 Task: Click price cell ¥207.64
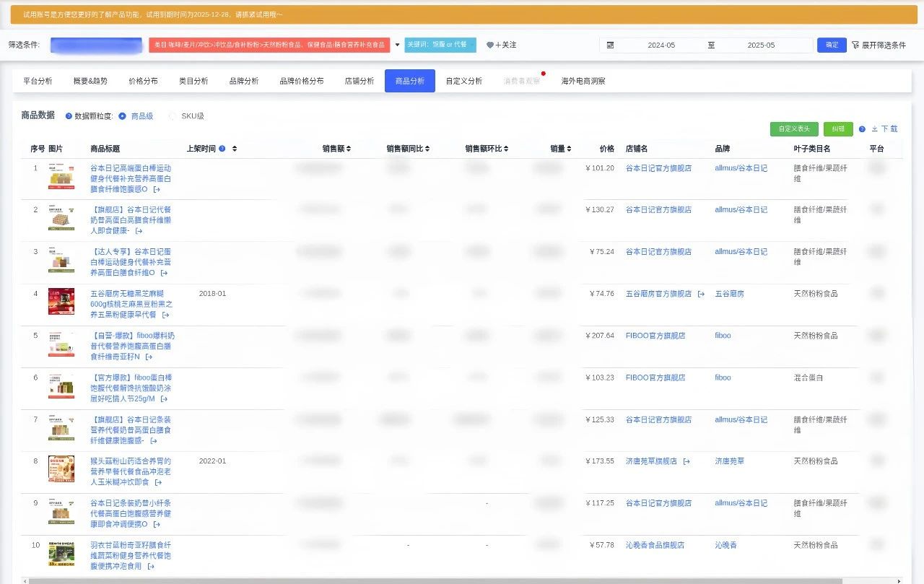click(600, 336)
